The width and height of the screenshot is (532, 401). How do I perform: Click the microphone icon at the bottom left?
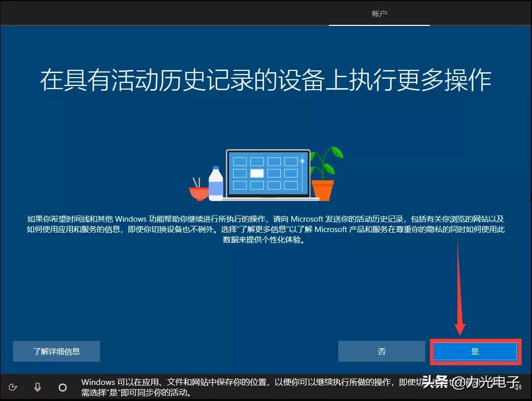click(x=37, y=387)
